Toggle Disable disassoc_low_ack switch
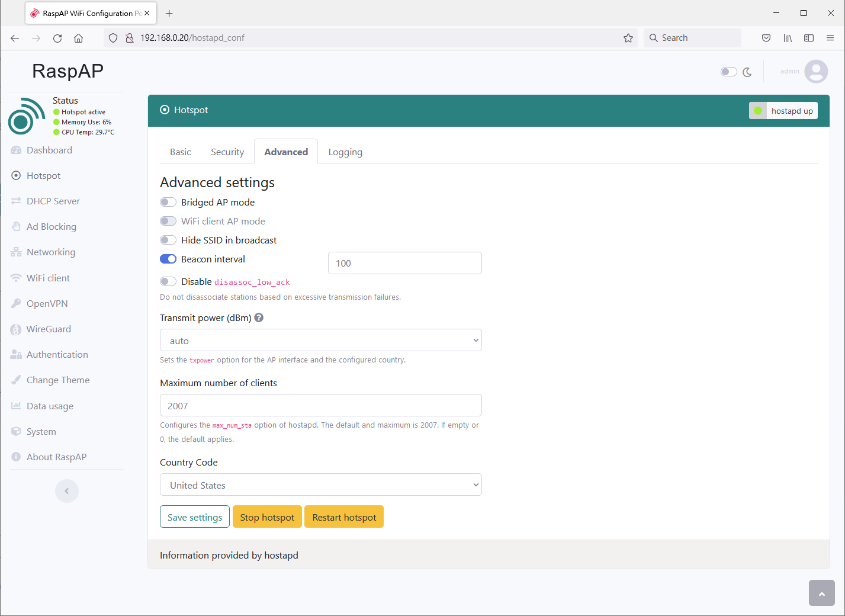Screen dimensions: 845x616 click(168, 281)
